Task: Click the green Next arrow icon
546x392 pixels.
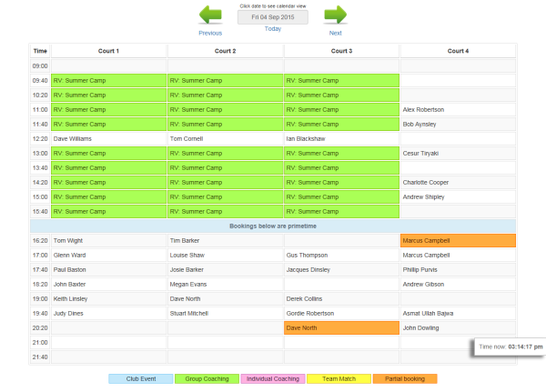Action: point(336,15)
